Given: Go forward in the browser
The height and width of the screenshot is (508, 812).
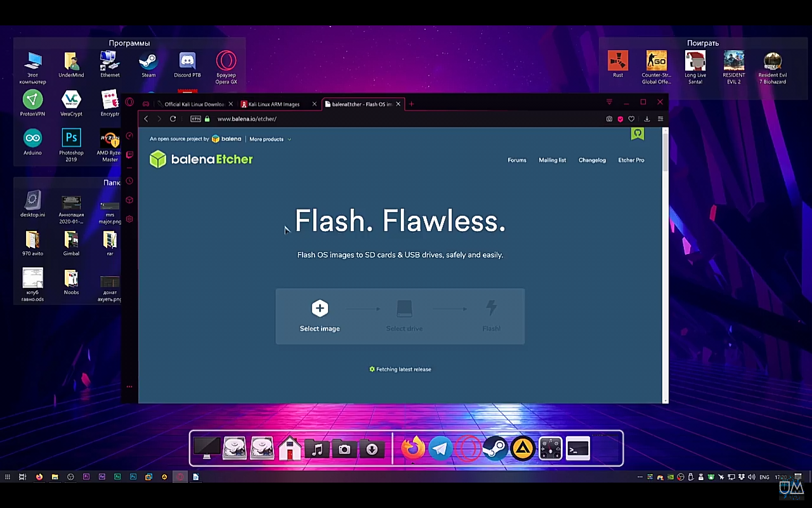Looking at the screenshot, I should 159,119.
